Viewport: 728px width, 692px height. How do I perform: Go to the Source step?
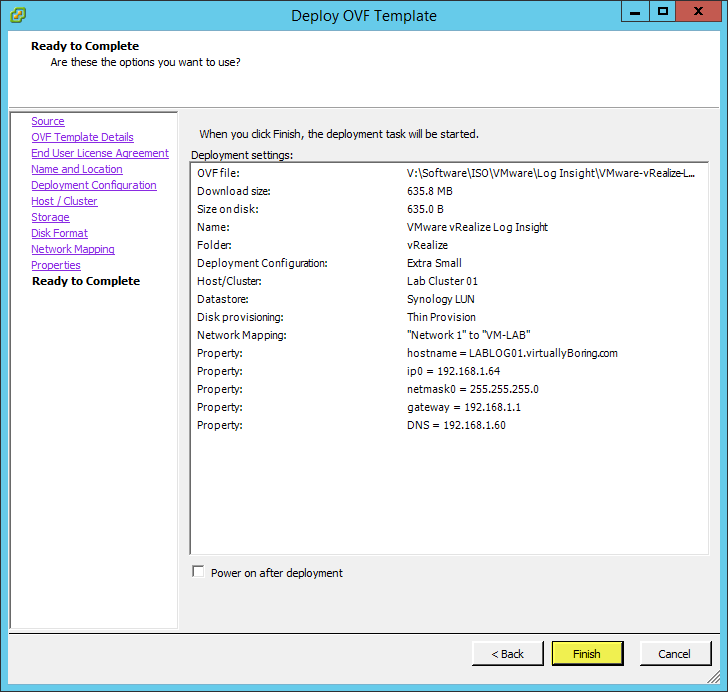(x=48, y=121)
